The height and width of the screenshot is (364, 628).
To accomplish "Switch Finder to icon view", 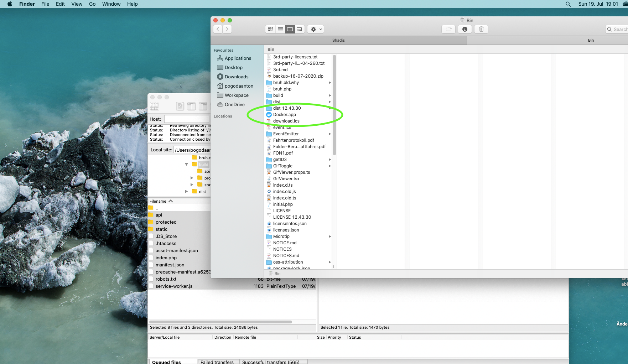I will point(271,29).
